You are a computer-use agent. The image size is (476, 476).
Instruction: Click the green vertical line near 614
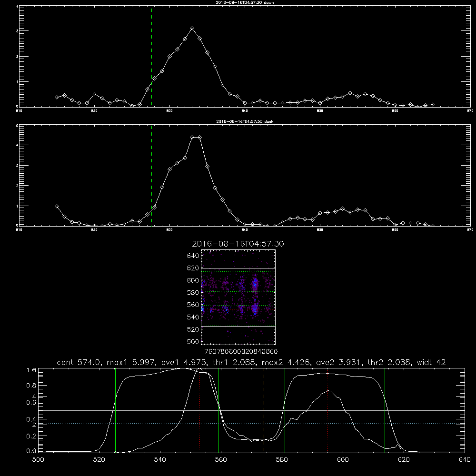click(385, 410)
